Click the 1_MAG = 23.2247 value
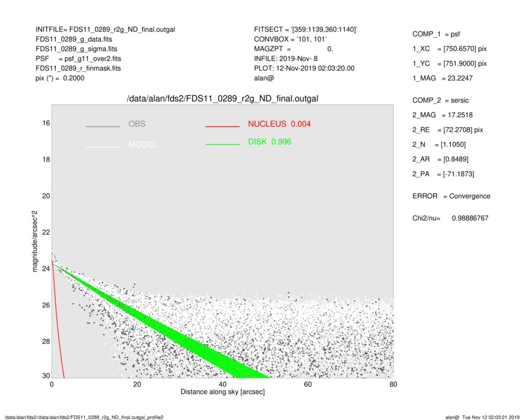This screenshot has width=525, height=420. [443, 78]
